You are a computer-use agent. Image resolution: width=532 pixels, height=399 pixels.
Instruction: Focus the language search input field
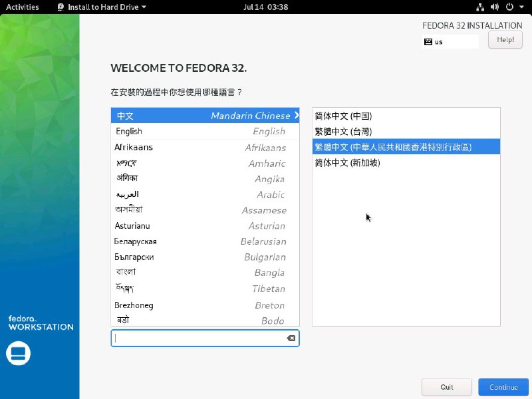205,338
